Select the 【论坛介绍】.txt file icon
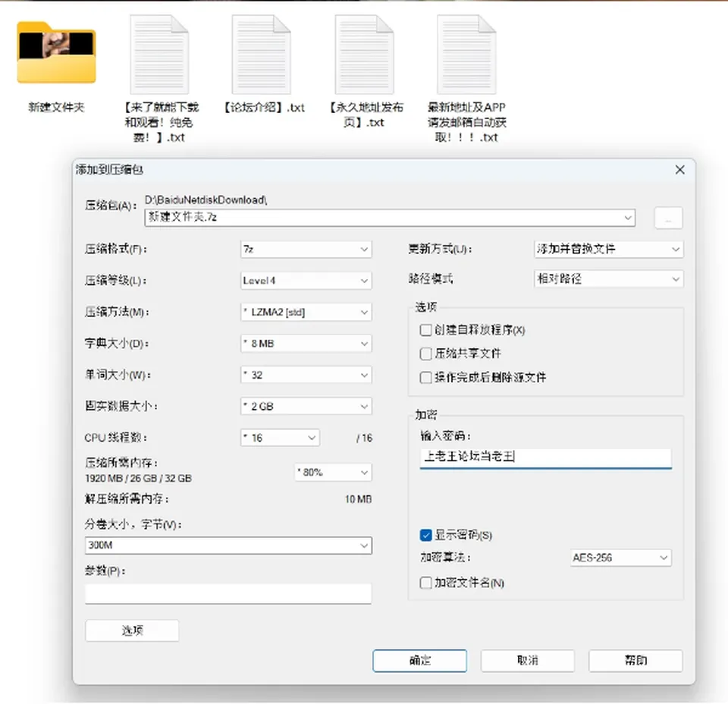The image size is (728, 704). click(262, 55)
